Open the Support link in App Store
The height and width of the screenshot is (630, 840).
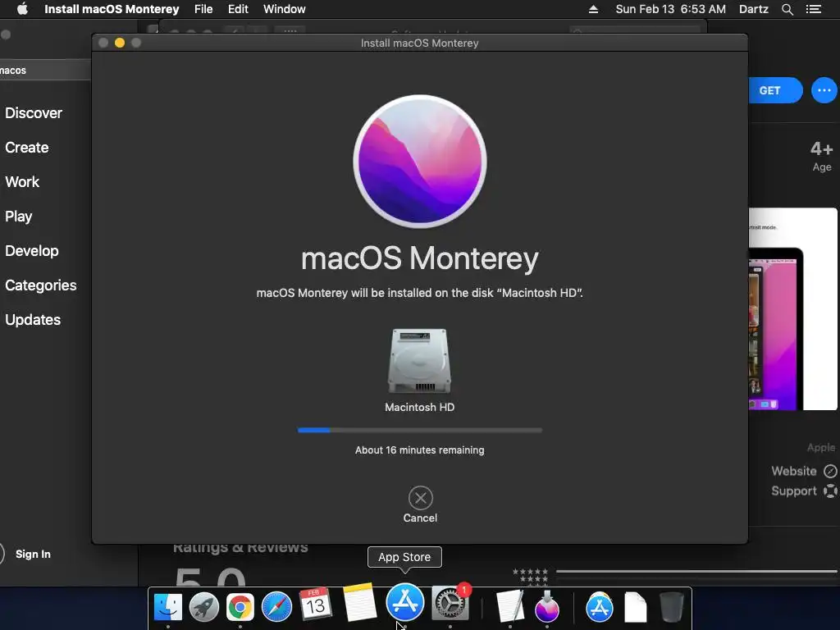804,491
